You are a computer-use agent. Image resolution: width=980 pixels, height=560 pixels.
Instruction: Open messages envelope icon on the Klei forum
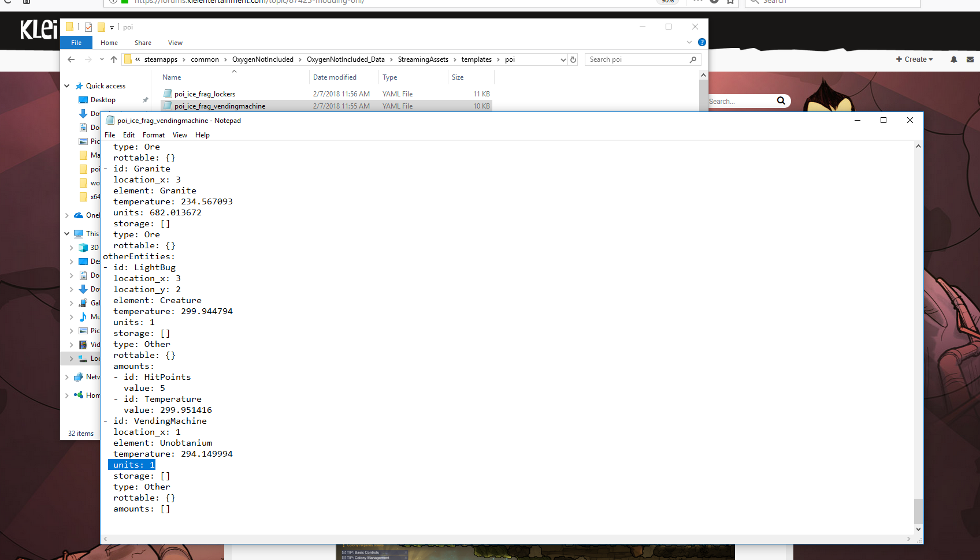[970, 59]
